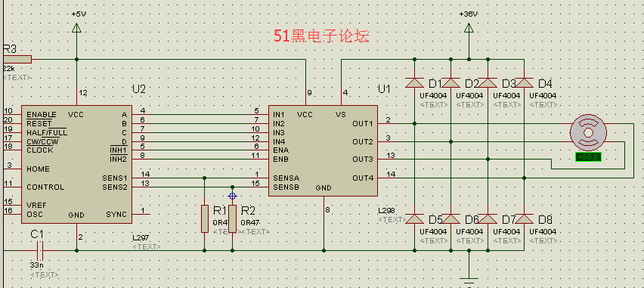Click the INH1 pin label

click(x=118, y=150)
